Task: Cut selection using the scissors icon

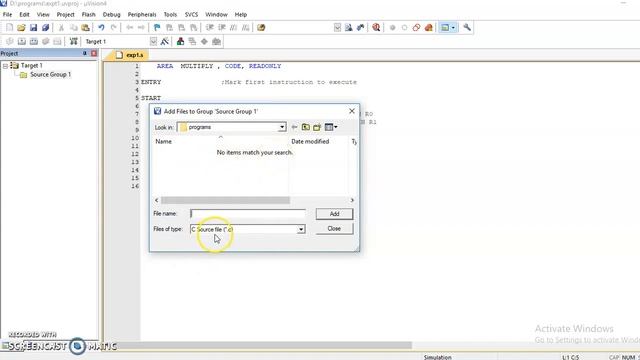Action: 61,28
